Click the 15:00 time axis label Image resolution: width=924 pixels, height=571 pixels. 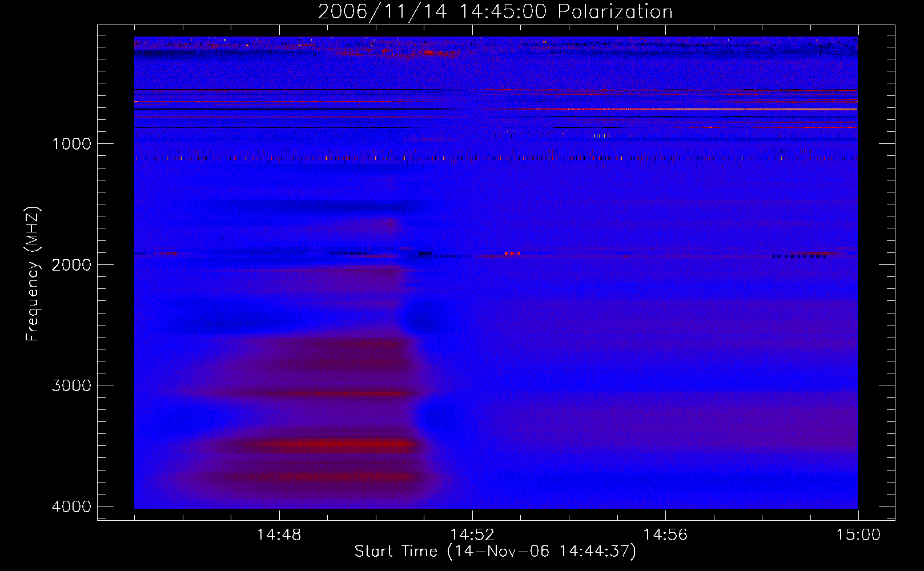[x=858, y=535]
